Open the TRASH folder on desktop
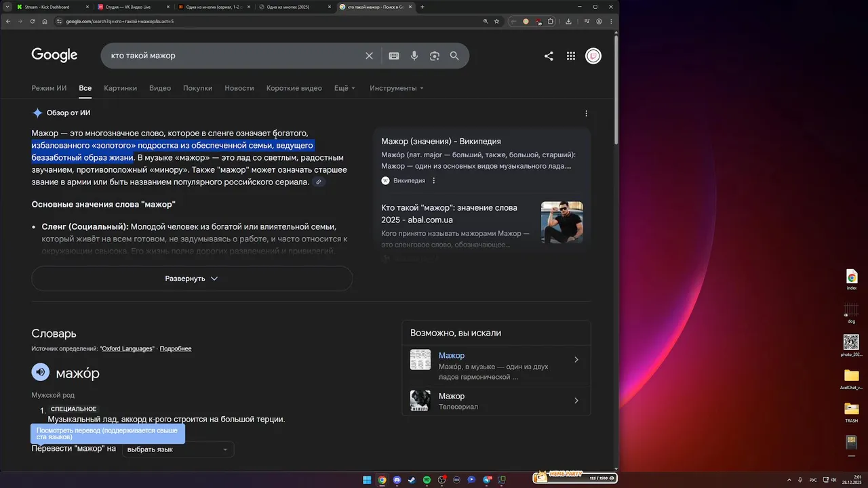The height and width of the screenshot is (488, 868). [x=851, y=411]
